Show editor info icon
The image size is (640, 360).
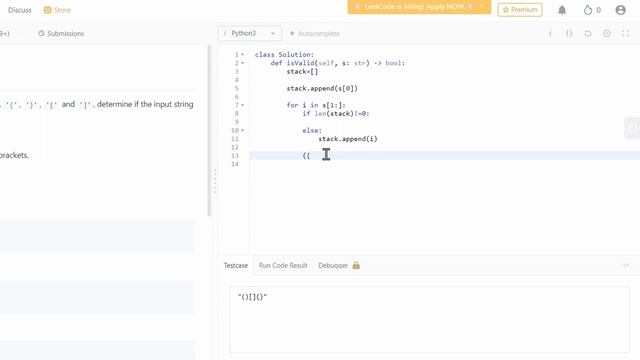pos(550,33)
